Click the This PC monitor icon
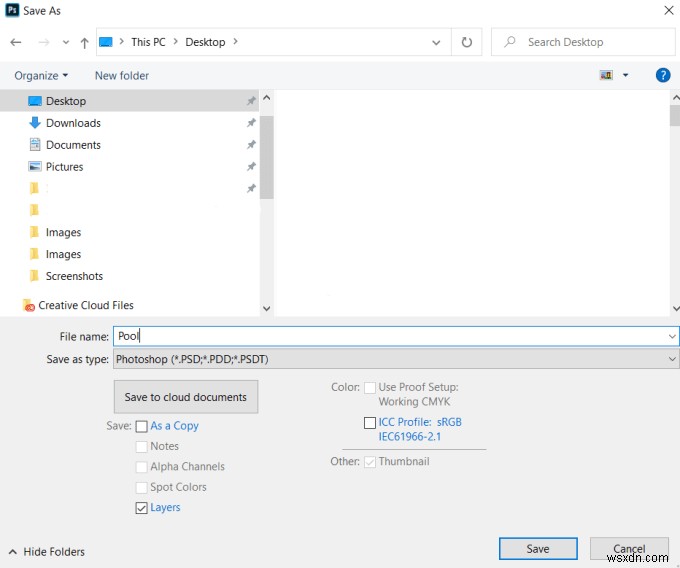This screenshot has height=568, width=680. click(106, 42)
